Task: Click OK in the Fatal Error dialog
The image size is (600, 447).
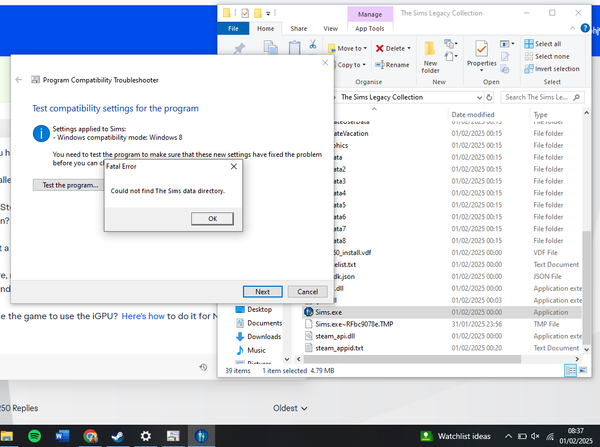Action: [x=212, y=218]
